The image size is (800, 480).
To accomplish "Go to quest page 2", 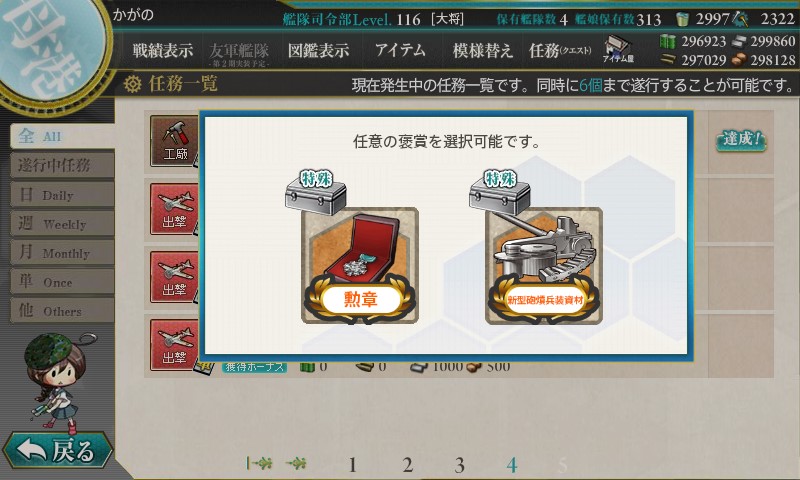I will 407,465.
